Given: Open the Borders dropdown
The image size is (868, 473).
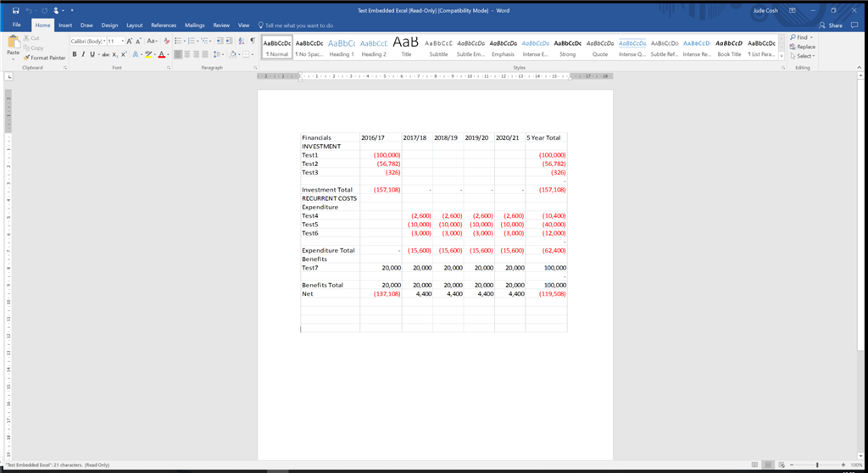Looking at the screenshot, I should pyautogui.click(x=253, y=54).
